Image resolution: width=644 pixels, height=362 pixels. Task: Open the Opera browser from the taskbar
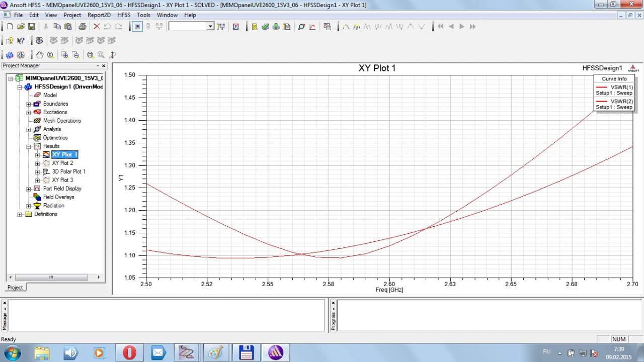[x=129, y=352]
